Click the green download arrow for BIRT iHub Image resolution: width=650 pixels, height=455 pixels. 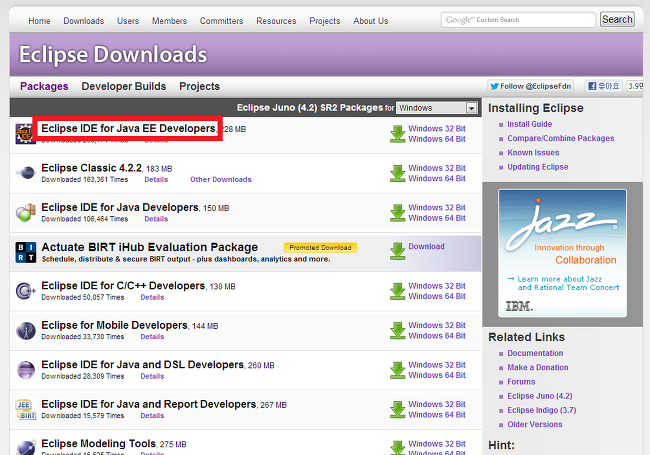[x=398, y=251]
